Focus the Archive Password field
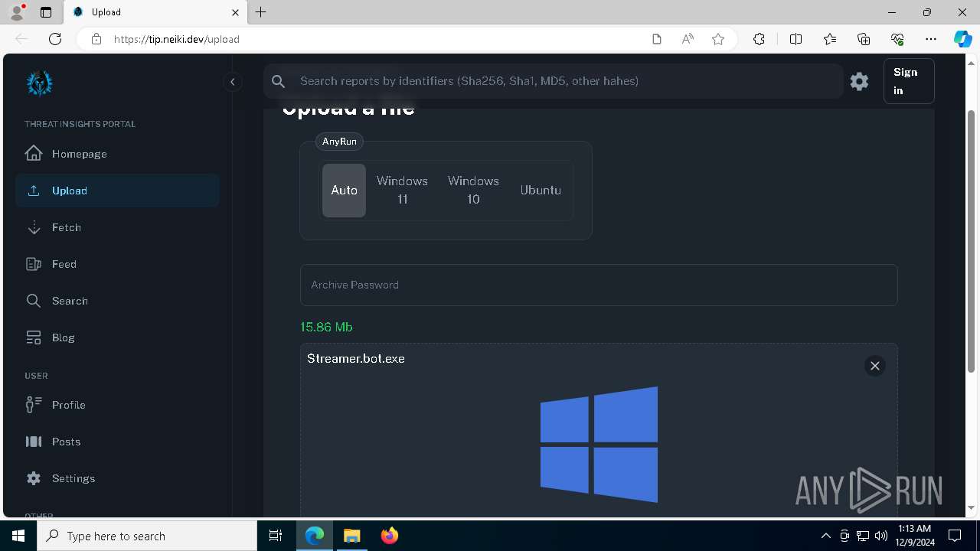980x551 pixels. coord(599,285)
